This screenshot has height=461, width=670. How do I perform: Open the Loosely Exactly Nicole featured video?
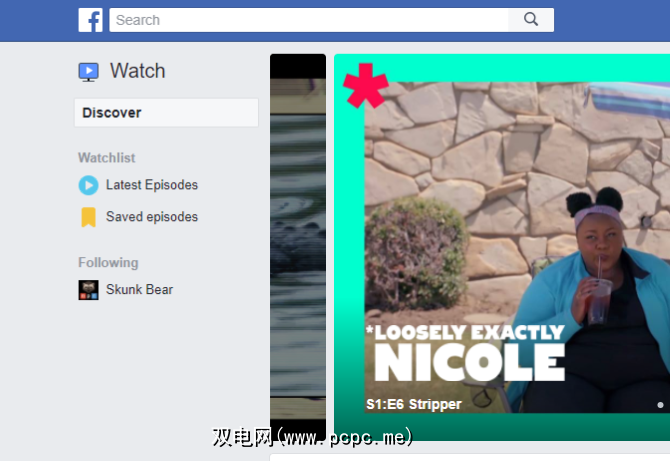tap(502, 247)
